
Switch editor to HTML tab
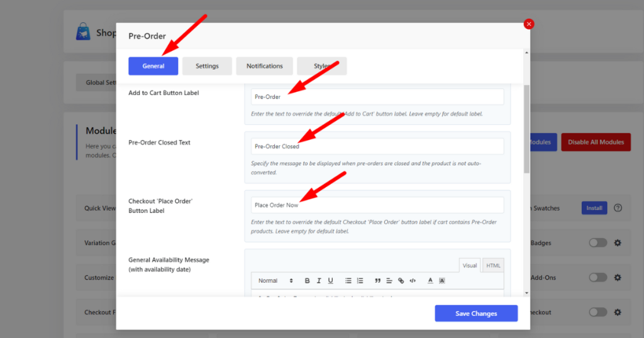[x=493, y=265]
